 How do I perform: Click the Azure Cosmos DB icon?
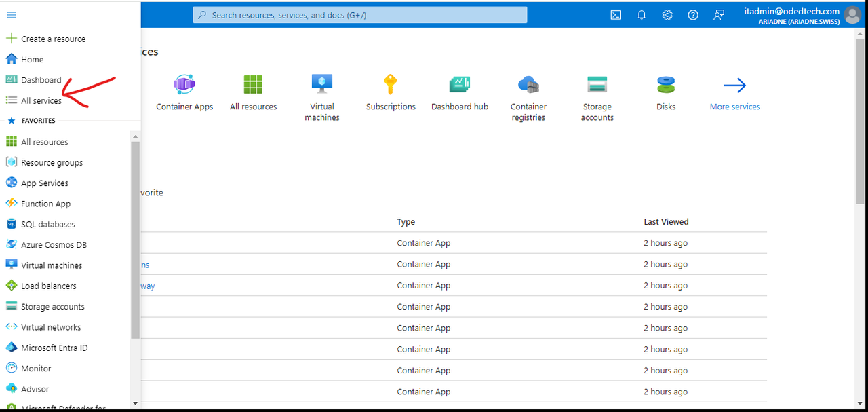(x=11, y=244)
